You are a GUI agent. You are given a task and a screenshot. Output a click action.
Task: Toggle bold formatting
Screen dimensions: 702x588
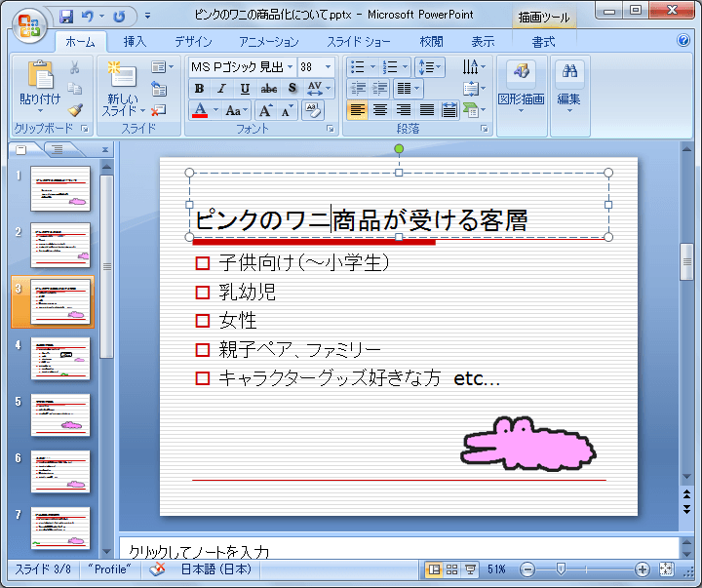[200, 89]
